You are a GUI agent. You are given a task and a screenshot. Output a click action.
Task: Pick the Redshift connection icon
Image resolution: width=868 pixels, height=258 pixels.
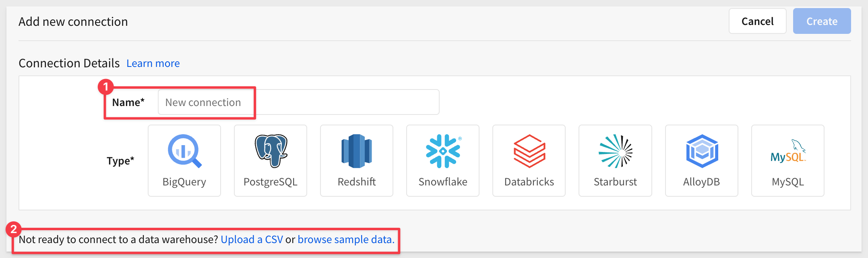357,151
